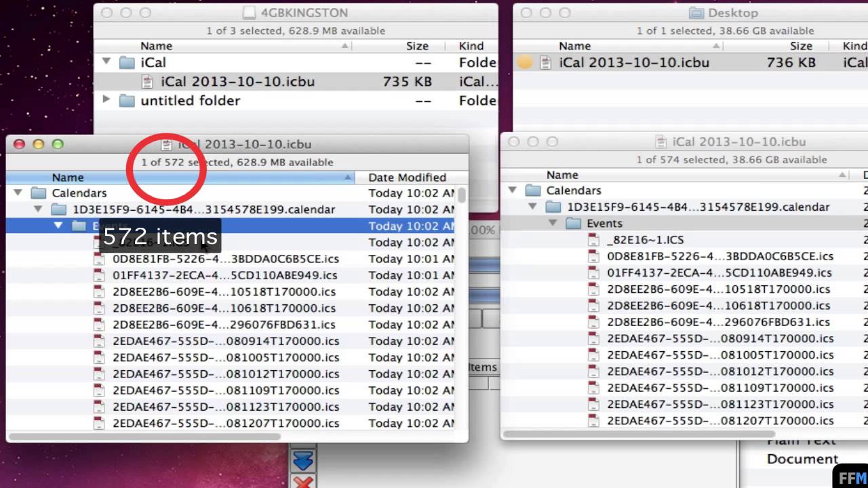Select 2EDAE467 081207T170000.ics name in right window
This screenshot has height=488, width=868.
(x=720, y=420)
